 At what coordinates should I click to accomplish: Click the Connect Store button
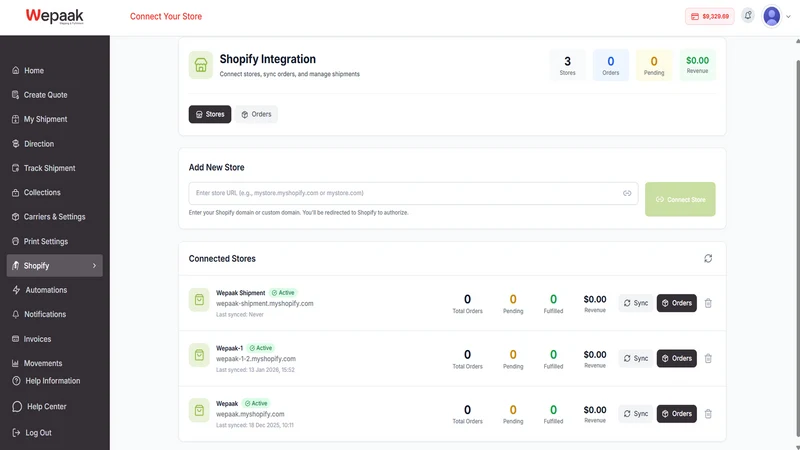[680, 199]
